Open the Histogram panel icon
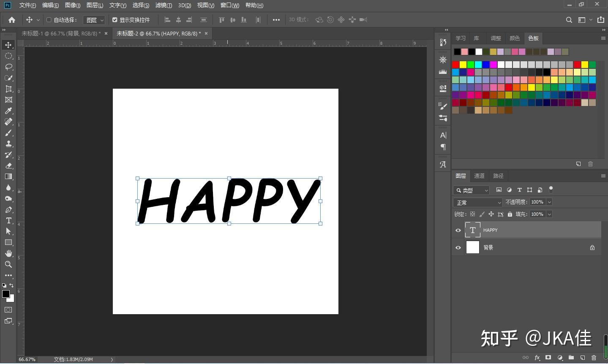The width and height of the screenshot is (608, 364). click(x=442, y=72)
